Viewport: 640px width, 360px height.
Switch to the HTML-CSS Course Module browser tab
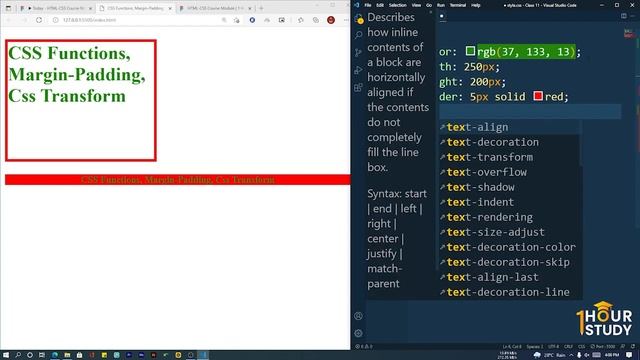[x=216, y=8]
